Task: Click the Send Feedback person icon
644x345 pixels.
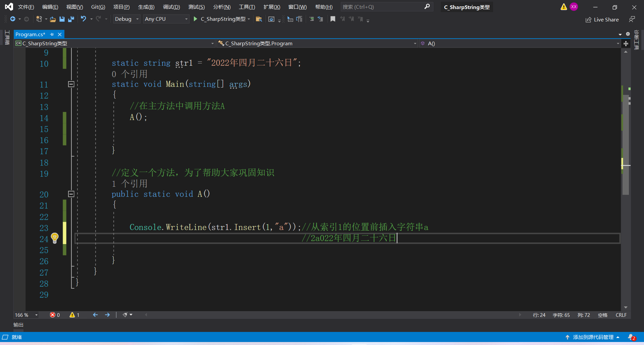Action: 632,19
